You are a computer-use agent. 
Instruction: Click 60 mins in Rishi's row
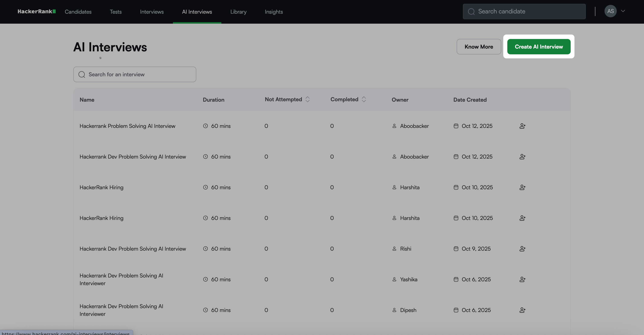(x=221, y=249)
